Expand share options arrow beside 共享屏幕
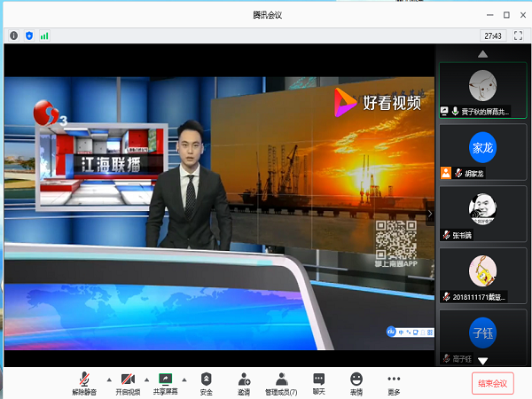Image resolution: width=532 pixels, height=399 pixels. click(x=184, y=379)
